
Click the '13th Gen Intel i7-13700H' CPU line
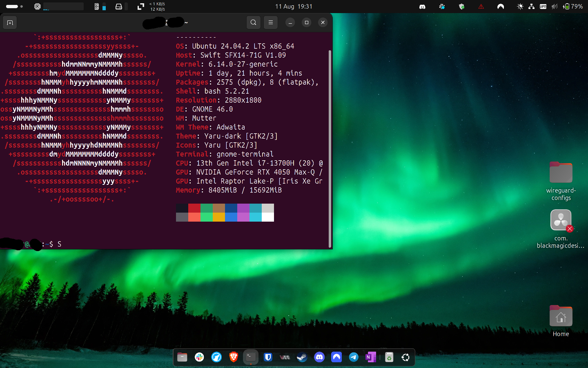(x=245, y=163)
